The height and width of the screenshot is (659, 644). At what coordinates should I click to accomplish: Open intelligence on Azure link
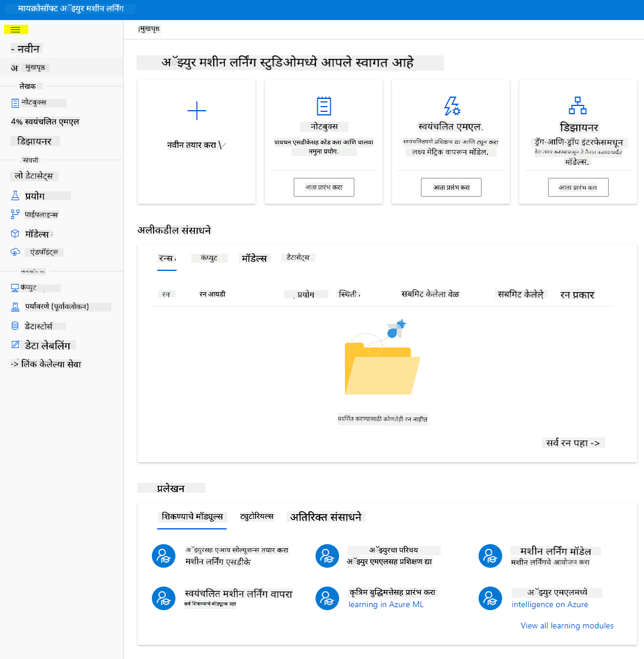click(549, 604)
